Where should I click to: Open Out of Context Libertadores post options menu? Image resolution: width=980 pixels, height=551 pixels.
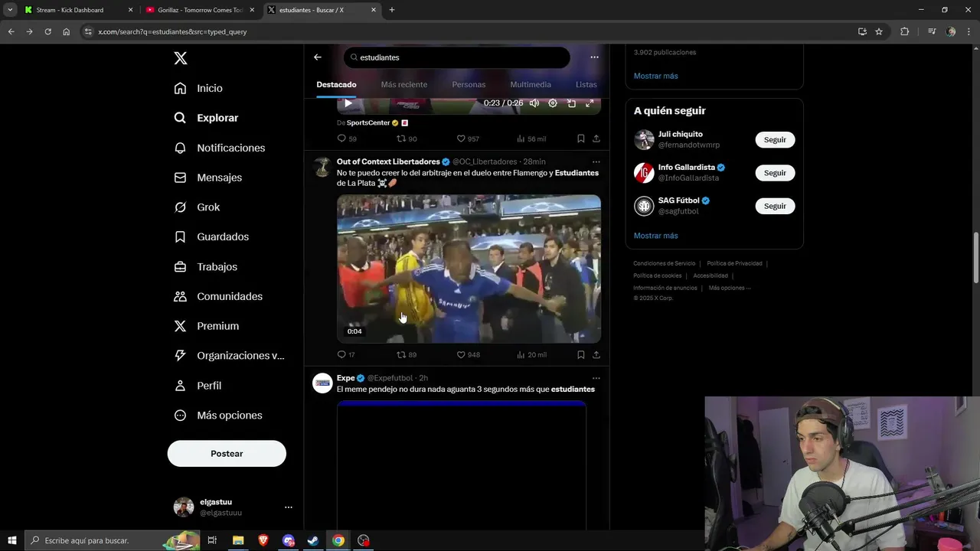pos(596,161)
